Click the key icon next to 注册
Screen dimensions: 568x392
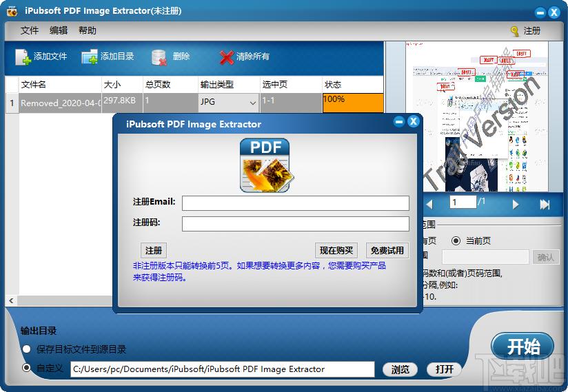(x=514, y=31)
